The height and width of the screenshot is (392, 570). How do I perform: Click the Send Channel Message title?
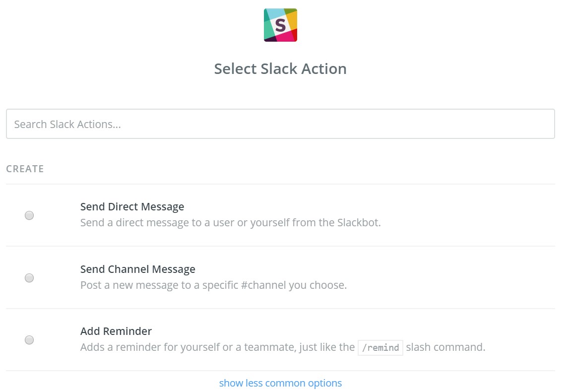coord(137,269)
